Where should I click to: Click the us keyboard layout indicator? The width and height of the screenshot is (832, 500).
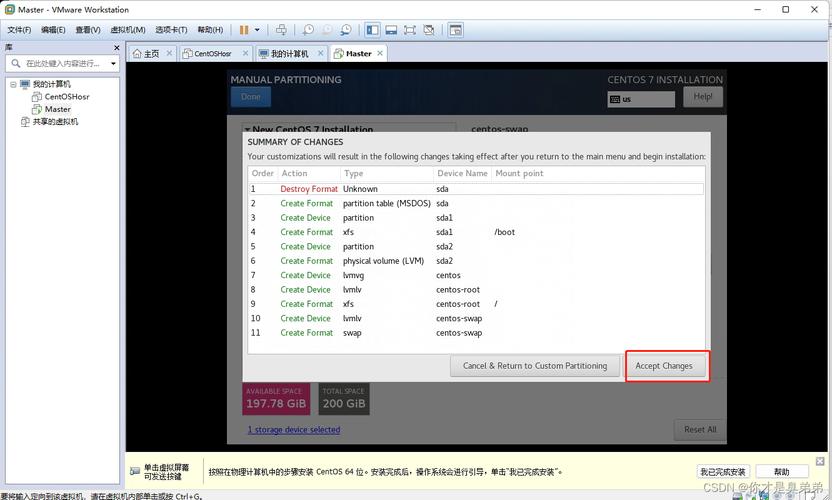[641, 99]
